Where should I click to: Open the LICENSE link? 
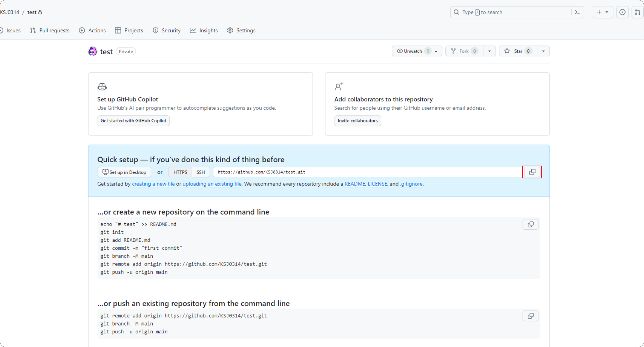click(377, 184)
